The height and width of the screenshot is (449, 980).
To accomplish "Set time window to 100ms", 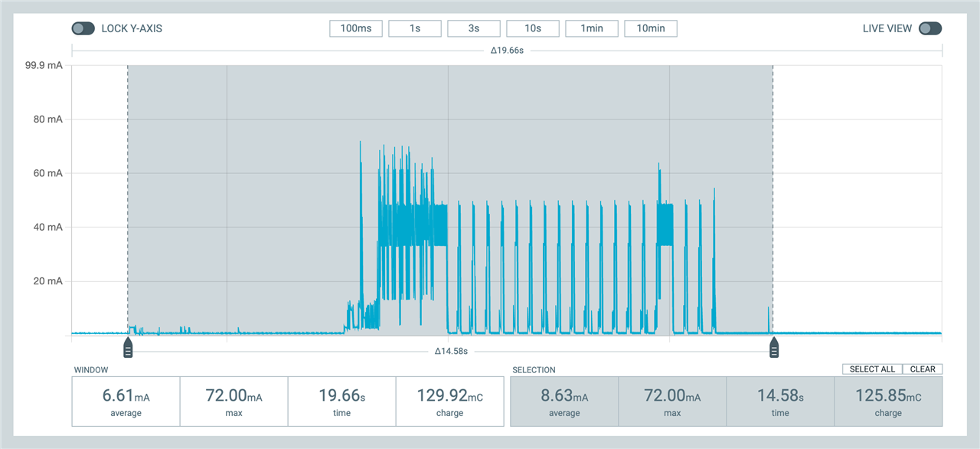I will 356,28.
